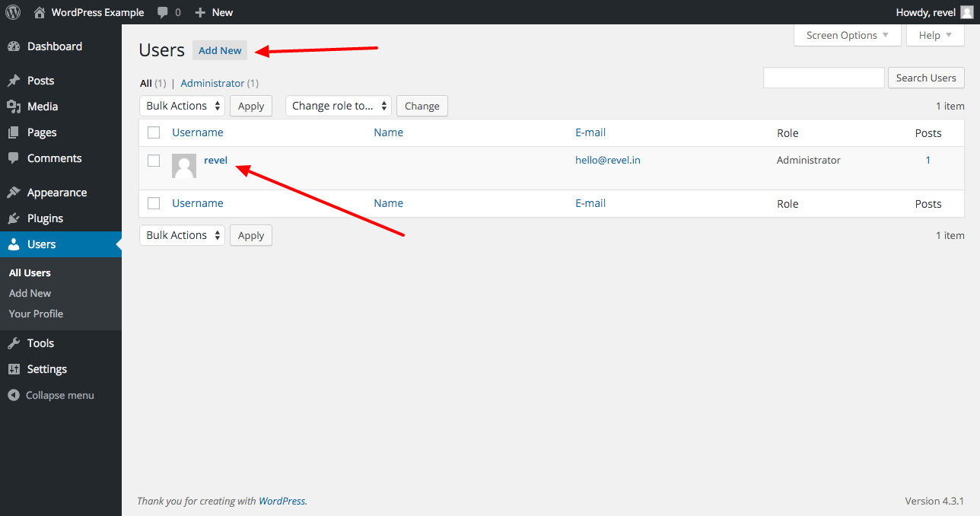Check the box next to user revel
Image resolution: width=980 pixels, height=516 pixels.
click(154, 160)
